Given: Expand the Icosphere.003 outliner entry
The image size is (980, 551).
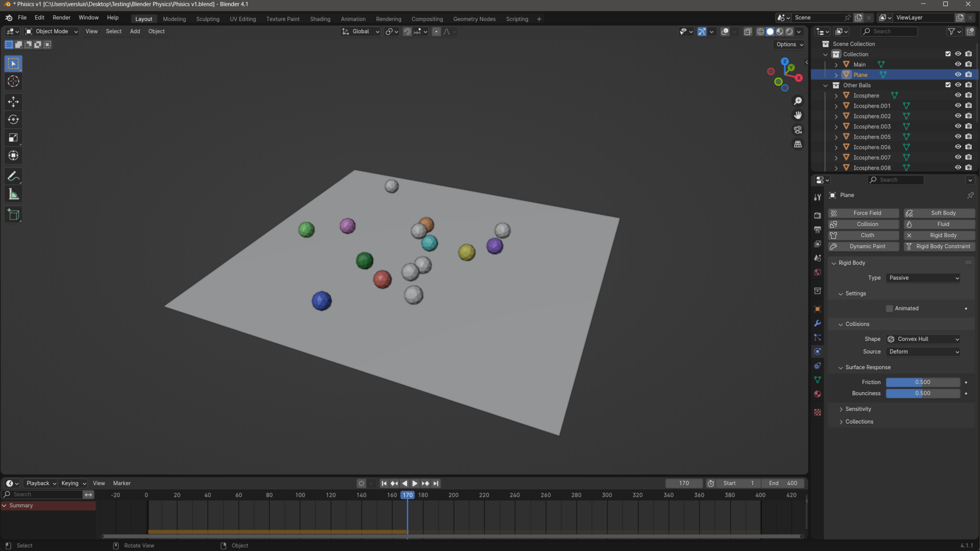Looking at the screenshot, I should click(836, 126).
